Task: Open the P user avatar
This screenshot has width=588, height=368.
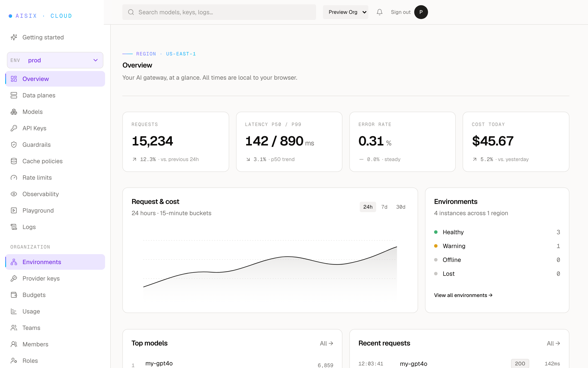Action: tap(421, 12)
